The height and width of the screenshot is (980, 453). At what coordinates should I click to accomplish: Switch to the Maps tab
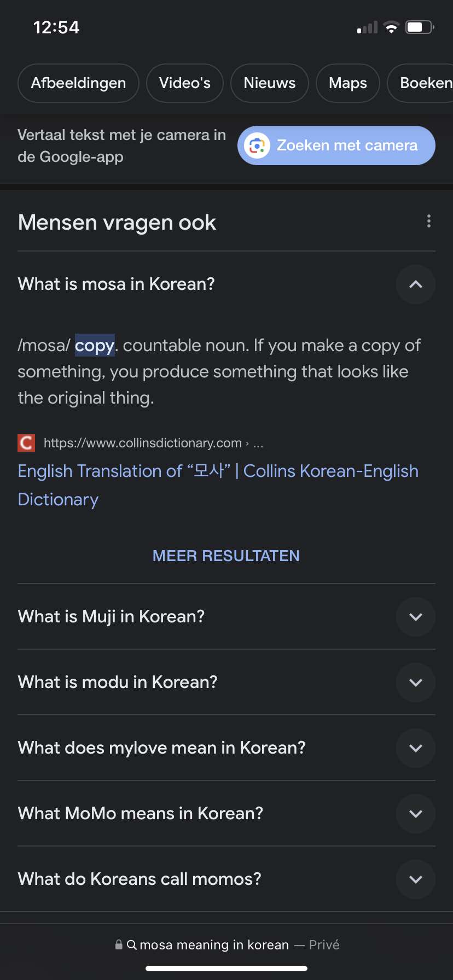click(x=348, y=83)
